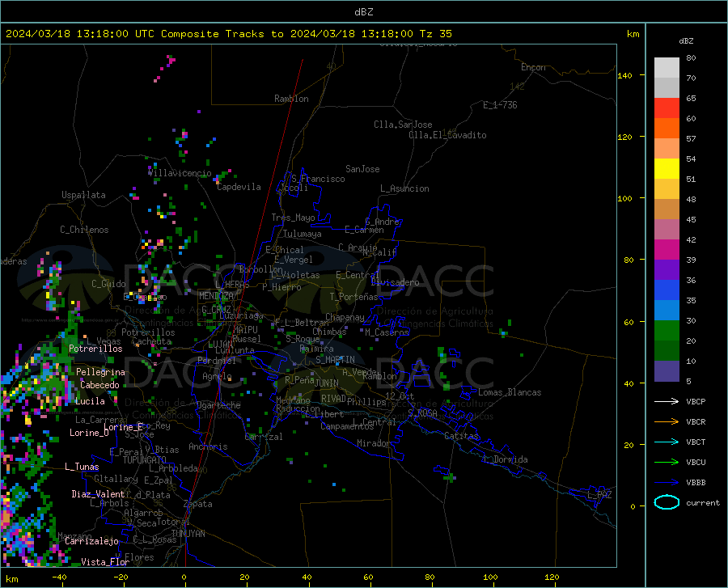Click the white VBCP arrow legend icon
Screen dimensions: 728x588
tap(667, 401)
